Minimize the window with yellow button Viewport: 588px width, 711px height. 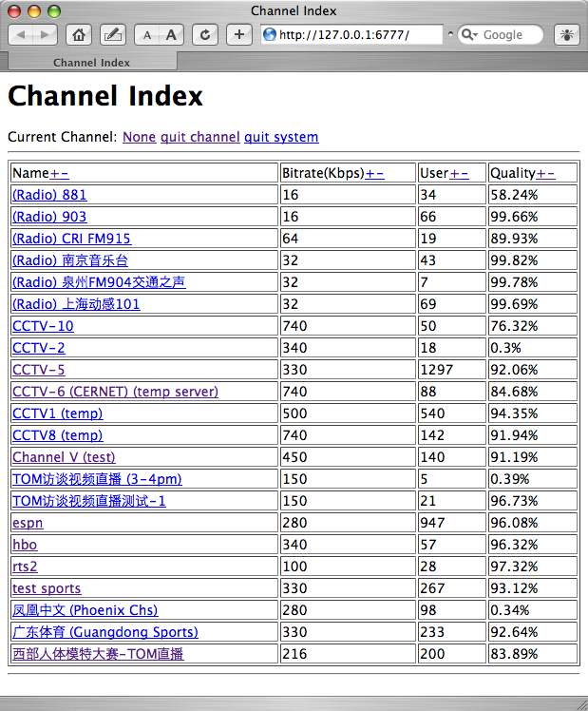[34, 10]
